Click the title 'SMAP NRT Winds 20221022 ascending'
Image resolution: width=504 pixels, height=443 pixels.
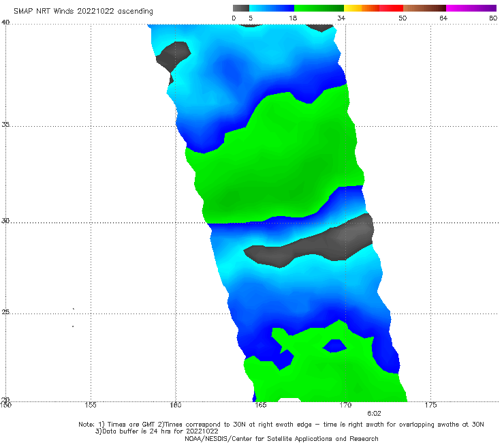(83, 12)
